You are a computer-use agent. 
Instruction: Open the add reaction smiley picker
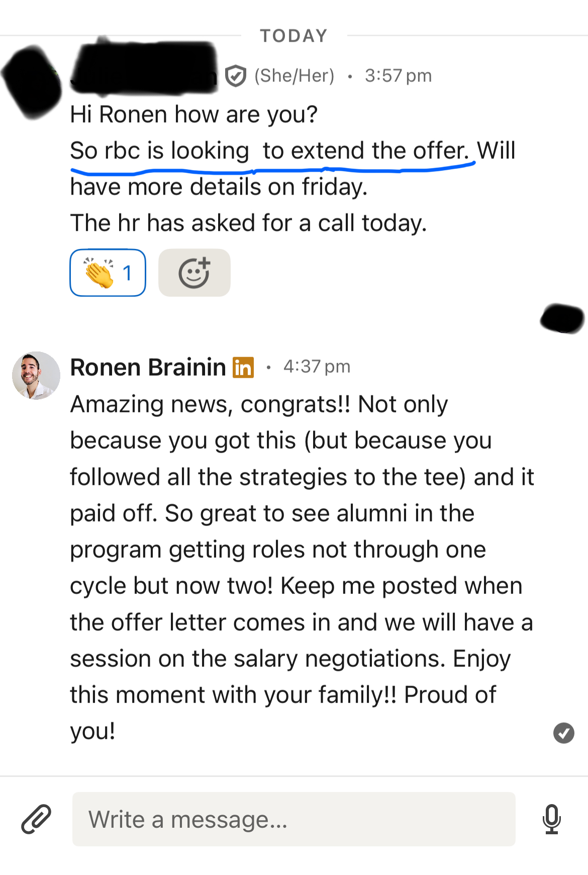(x=194, y=273)
